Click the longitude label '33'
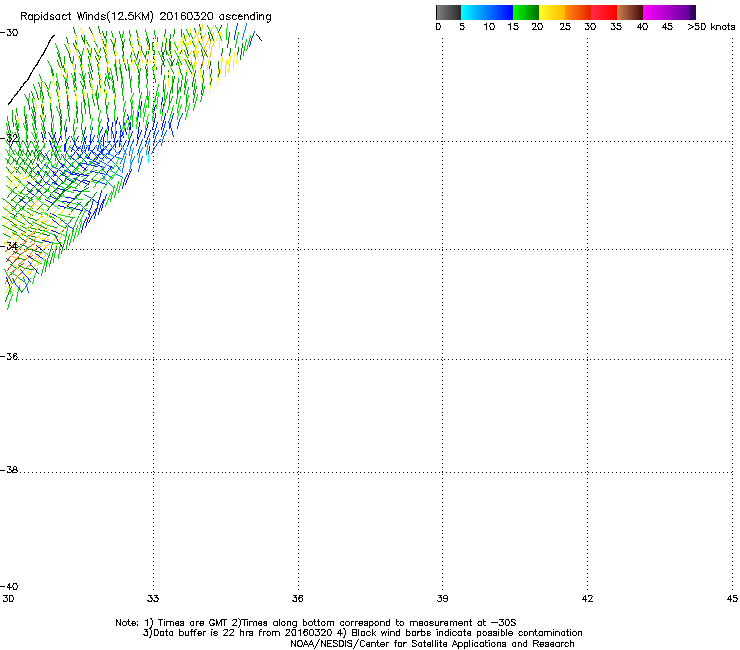740x650 pixels. 153,599
